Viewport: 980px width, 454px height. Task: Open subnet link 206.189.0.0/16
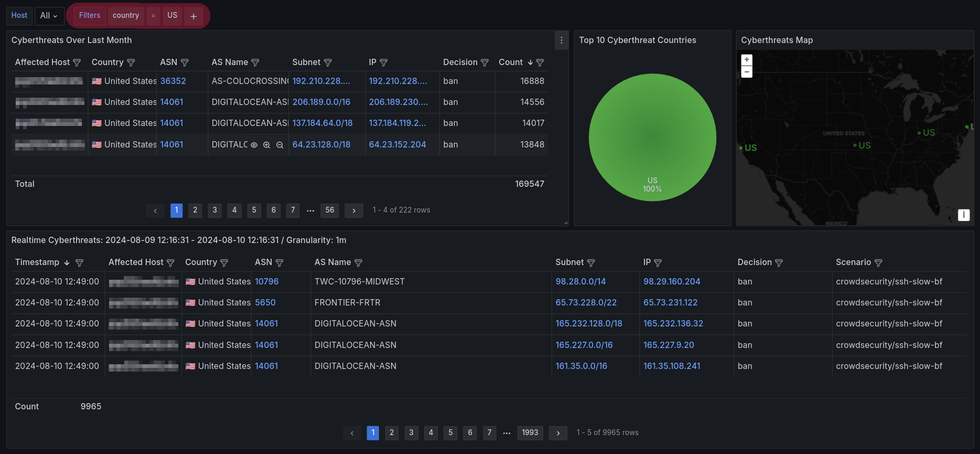321,102
